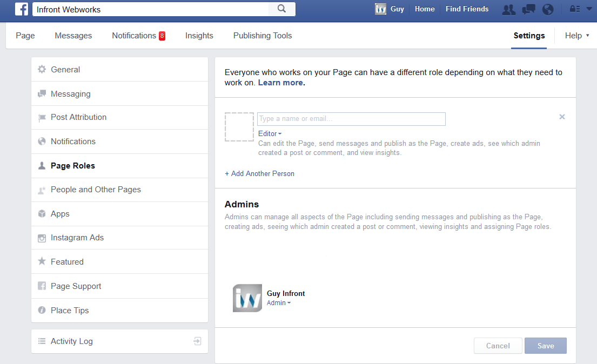597x364 pixels.
Task: Open Page Support section
Action: point(119,286)
